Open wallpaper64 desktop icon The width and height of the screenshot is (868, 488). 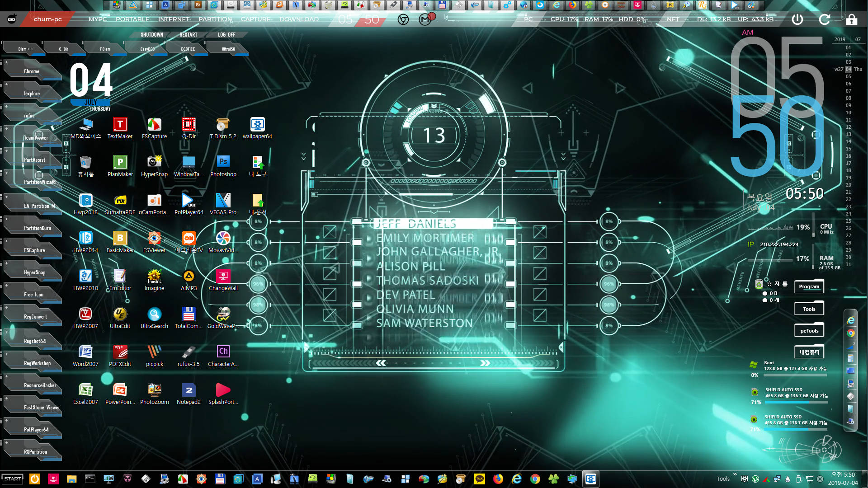tap(257, 128)
